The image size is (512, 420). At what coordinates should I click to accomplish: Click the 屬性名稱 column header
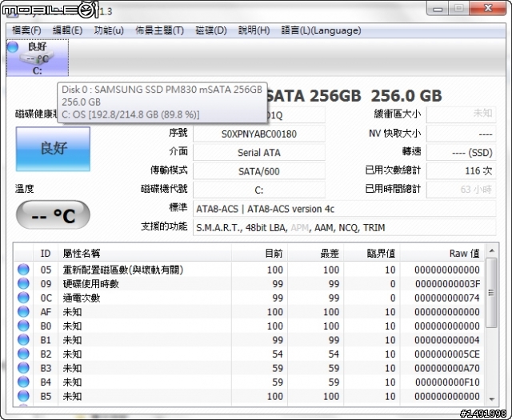[145, 253]
